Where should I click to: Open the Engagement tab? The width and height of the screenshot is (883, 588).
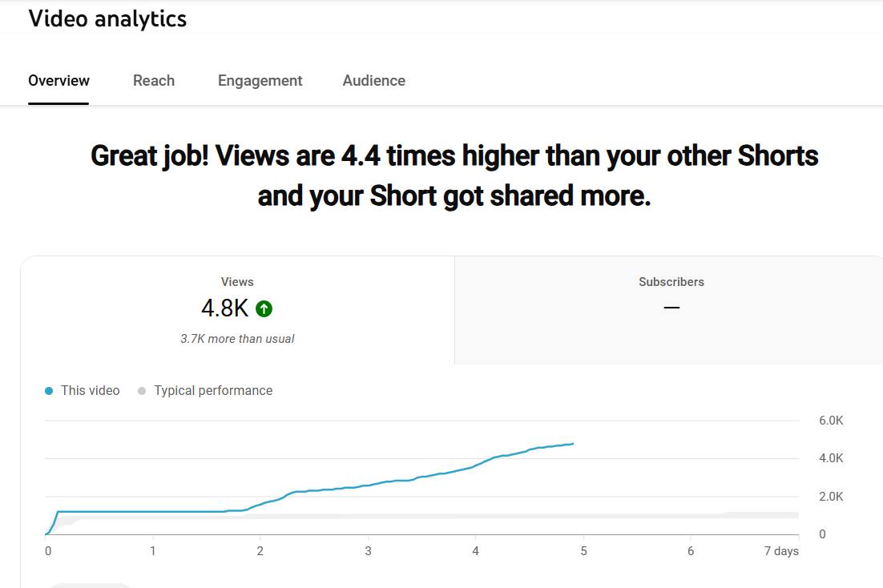[x=260, y=81]
